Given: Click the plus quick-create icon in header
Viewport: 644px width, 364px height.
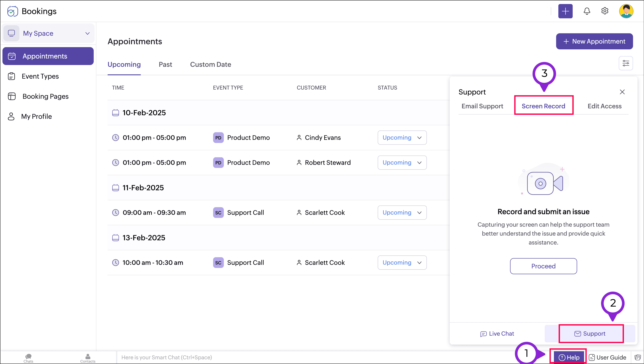Looking at the screenshot, I should coord(565,11).
